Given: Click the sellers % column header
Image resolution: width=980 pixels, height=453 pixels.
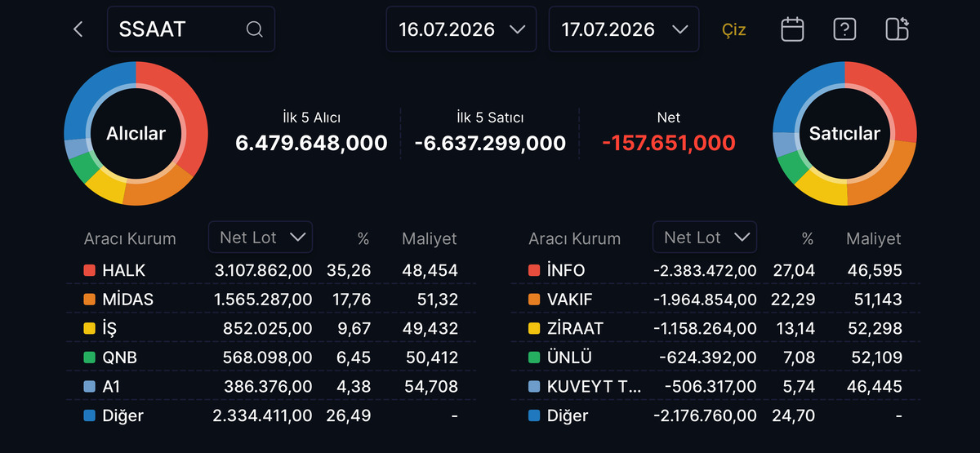Looking at the screenshot, I should click(808, 238).
